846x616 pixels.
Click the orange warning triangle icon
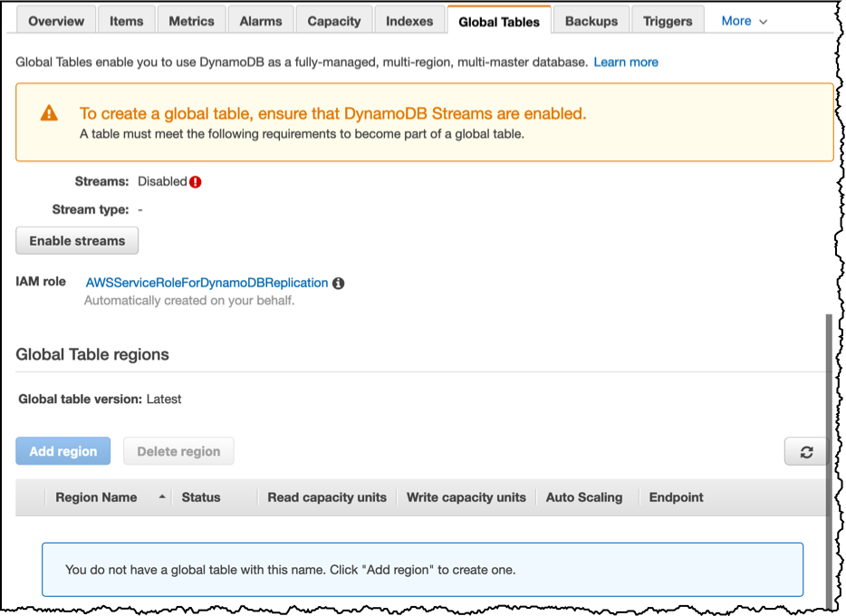(49, 113)
